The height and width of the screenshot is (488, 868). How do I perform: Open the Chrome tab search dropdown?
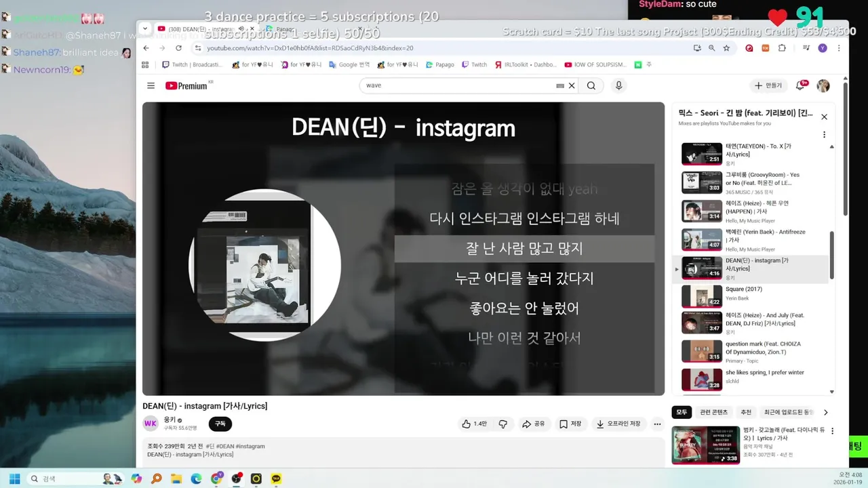click(x=145, y=28)
